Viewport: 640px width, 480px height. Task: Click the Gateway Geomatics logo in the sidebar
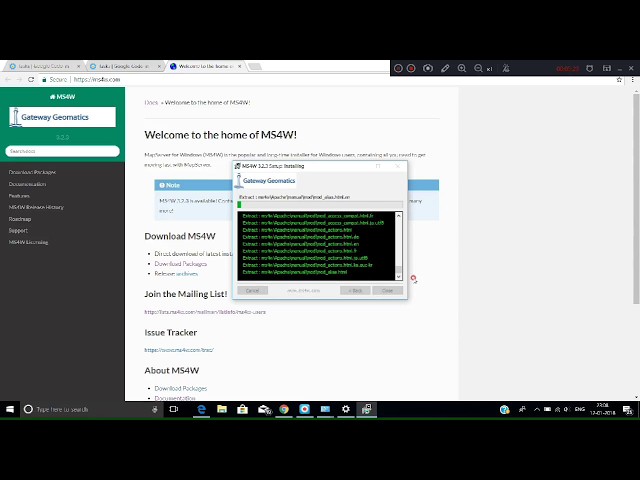coord(62,117)
